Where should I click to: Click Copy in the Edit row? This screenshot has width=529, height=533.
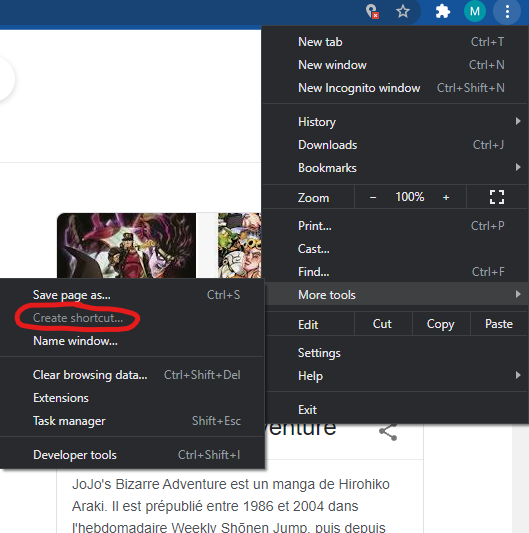point(441,324)
